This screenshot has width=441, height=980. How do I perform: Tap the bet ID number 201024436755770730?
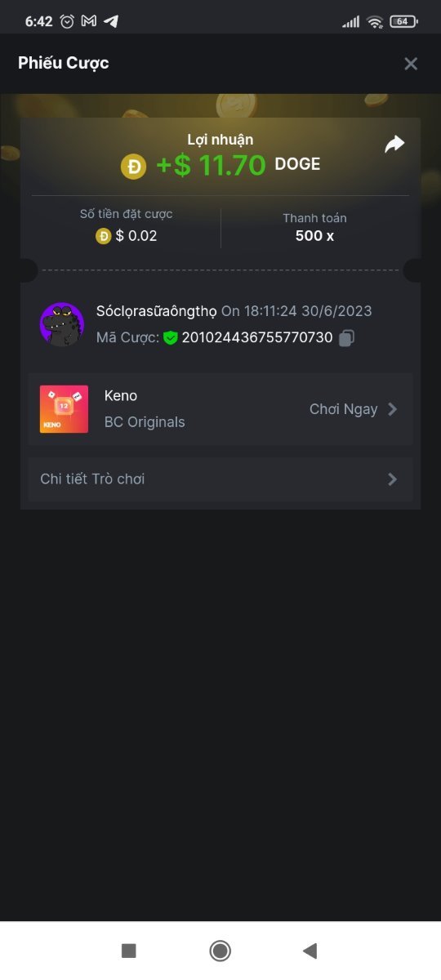(257, 337)
